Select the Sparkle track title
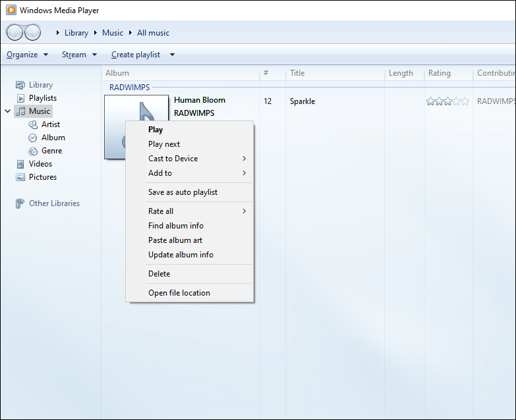This screenshot has width=516, height=420. point(302,101)
